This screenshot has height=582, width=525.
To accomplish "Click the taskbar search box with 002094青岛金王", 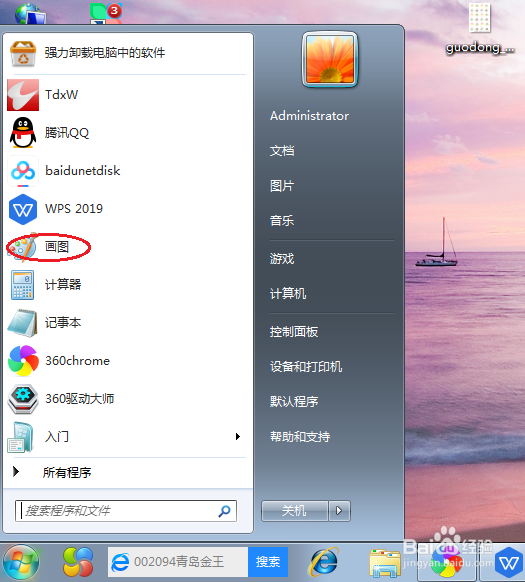I will point(178,562).
